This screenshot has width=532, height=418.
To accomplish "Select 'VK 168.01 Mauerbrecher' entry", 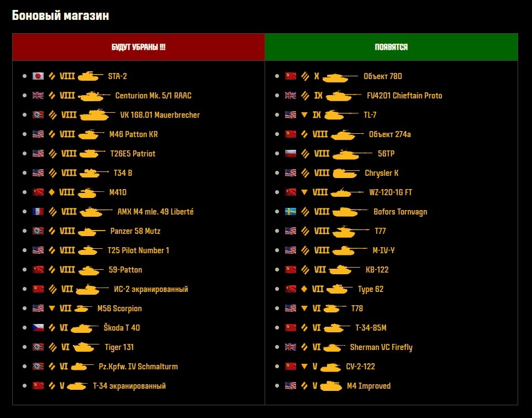I will pyautogui.click(x=160, y=115).
